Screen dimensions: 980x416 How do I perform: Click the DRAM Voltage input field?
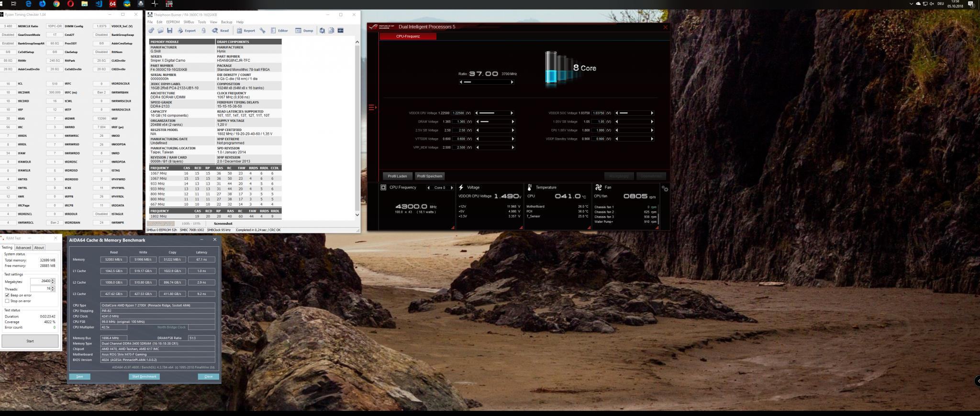[x=460, y=121]
